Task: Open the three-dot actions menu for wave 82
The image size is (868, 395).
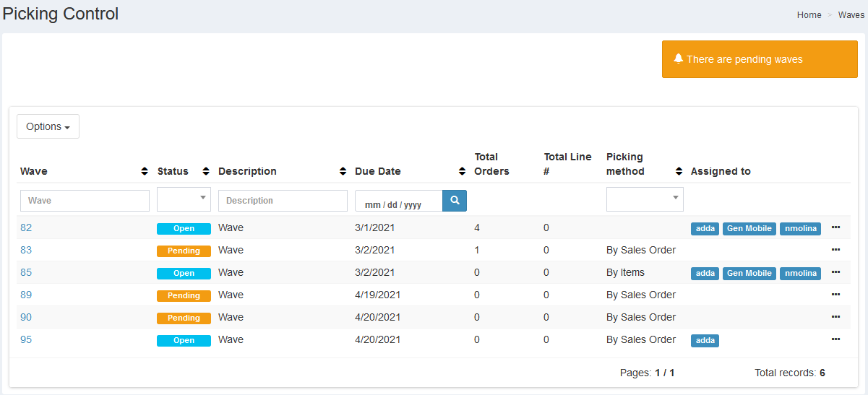Action: pyautogui.click(x=835, y=227)
